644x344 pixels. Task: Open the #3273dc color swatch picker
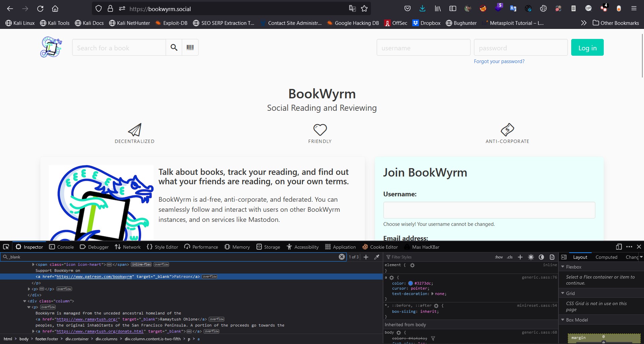(x=411, y=283)
